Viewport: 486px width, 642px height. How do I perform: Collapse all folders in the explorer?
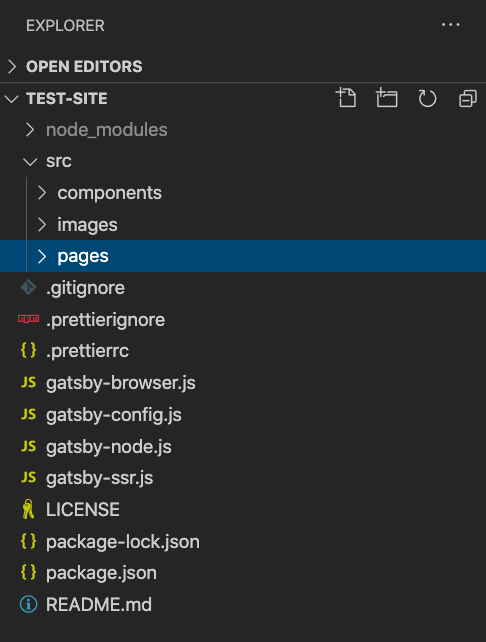click(x=468, y=99)
